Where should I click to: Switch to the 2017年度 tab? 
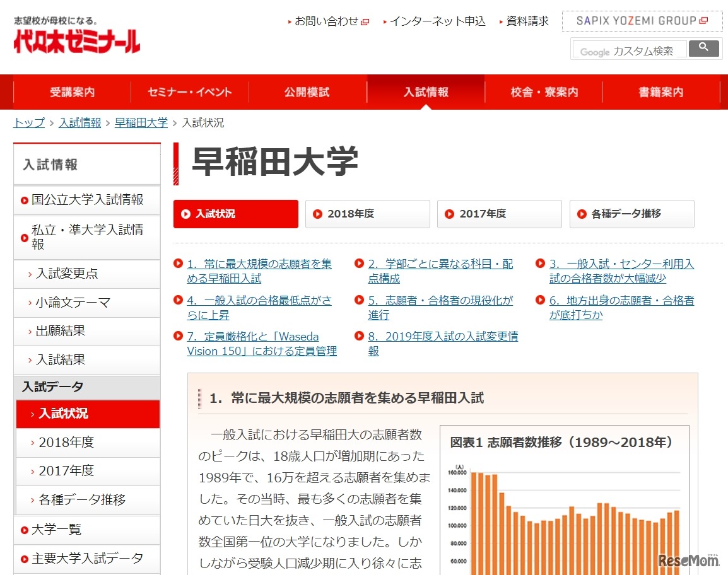tap(499, 214)
